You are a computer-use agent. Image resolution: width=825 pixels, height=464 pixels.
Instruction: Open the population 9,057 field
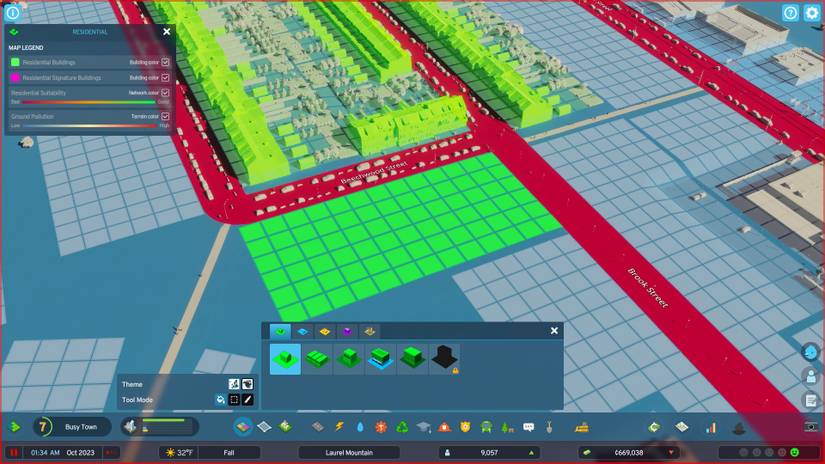(x=489, y=452)
